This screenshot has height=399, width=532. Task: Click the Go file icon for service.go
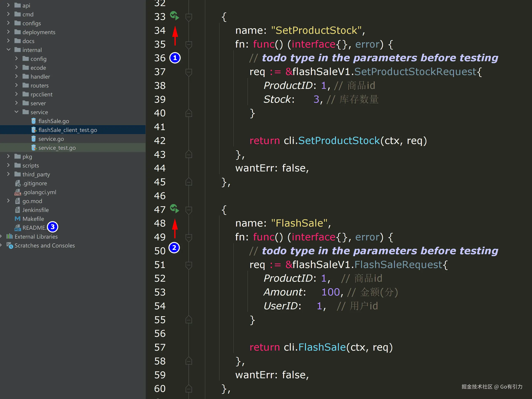point(34,139)
